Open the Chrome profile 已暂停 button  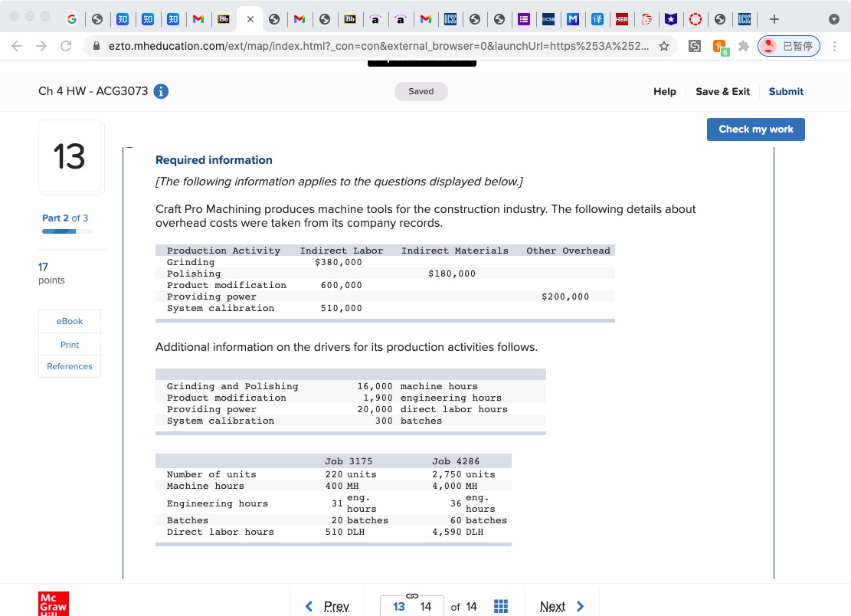click(x=789, y=46)
